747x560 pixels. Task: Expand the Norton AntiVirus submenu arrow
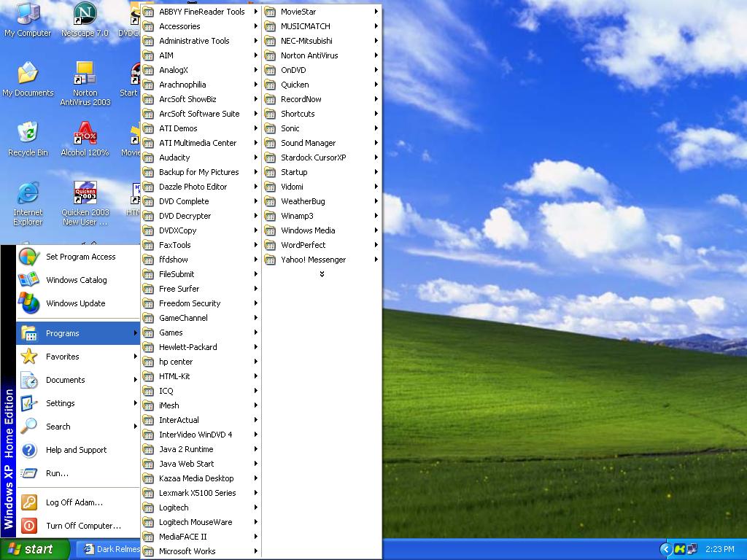376,55
